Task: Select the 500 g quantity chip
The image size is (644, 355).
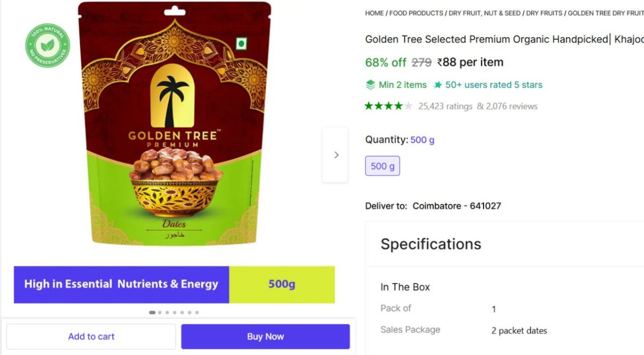Action: pos(383,165)
